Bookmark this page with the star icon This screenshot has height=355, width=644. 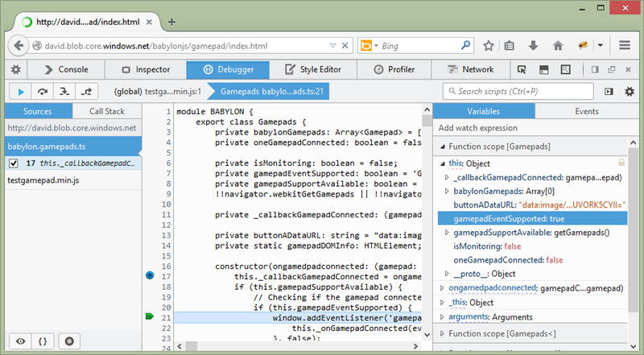(489, 46)
